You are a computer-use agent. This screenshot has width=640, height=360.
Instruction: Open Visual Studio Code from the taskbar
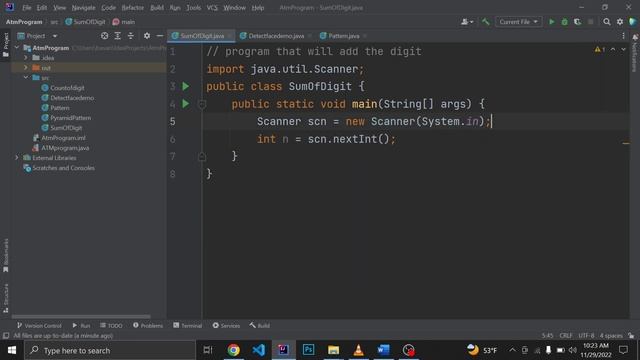click(258, 350)
